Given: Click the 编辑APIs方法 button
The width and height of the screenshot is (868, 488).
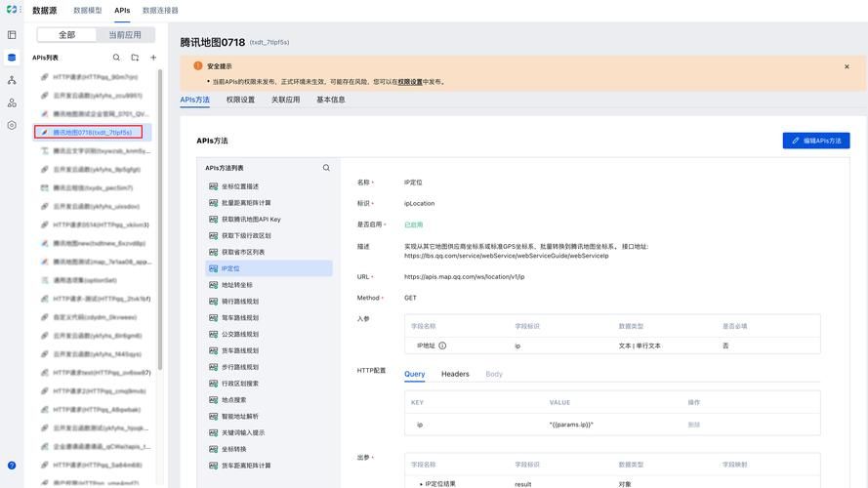Looking at the screenshot, I should 816,141.
